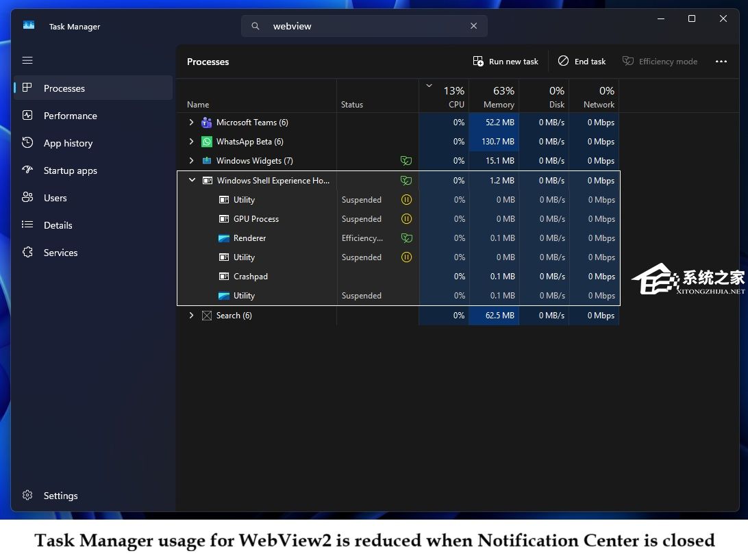The image size is (748, 560).
Task: Go to the Services page
Action: 60,253
